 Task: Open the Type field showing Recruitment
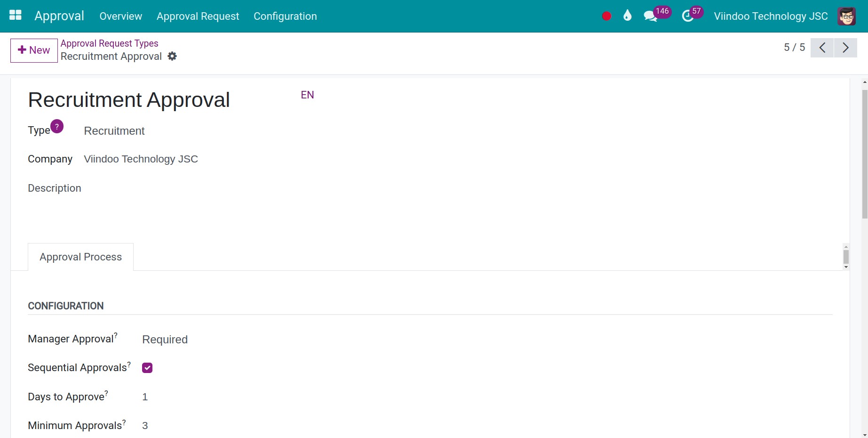tap(114, 131)
